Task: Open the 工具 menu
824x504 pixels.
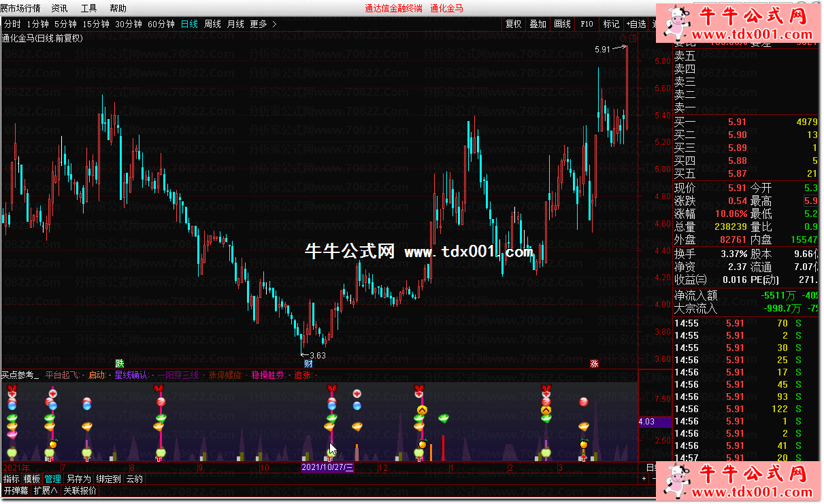Action: [88, 8]
